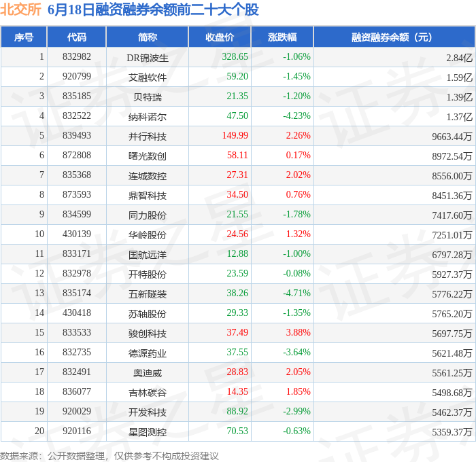Click closing price 149.99
The width and height of the screenshot is (476, 462).
tap(235, 136)
